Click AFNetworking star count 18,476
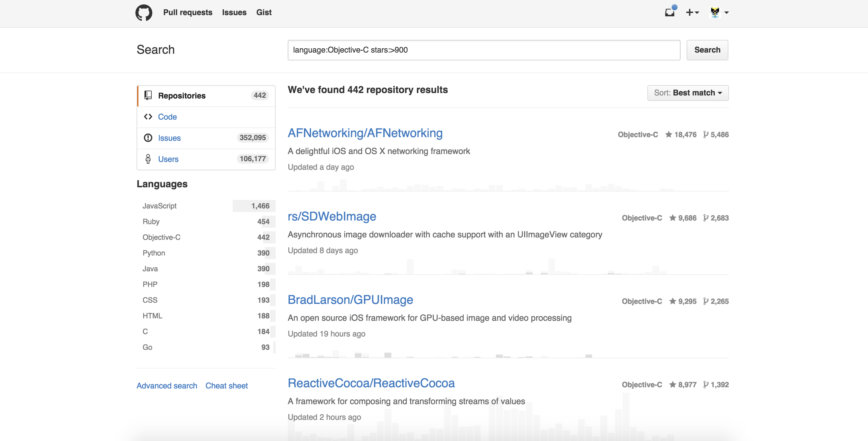This screenshot has width=868, height=441. 681,135
